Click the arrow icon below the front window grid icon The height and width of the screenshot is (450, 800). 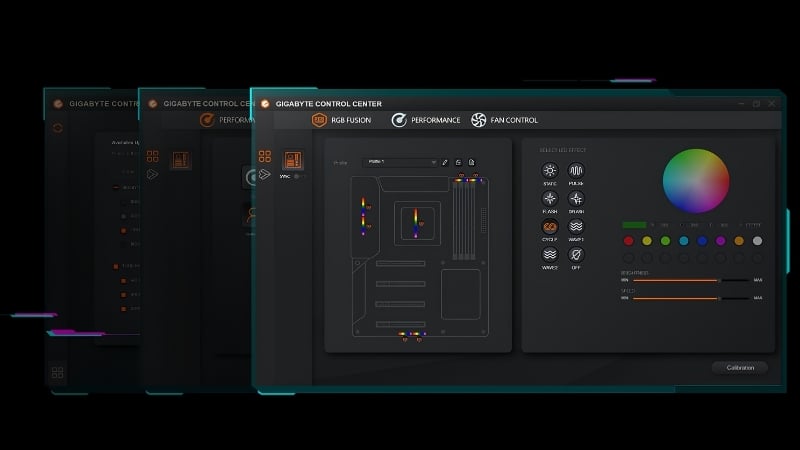(264, 174)
